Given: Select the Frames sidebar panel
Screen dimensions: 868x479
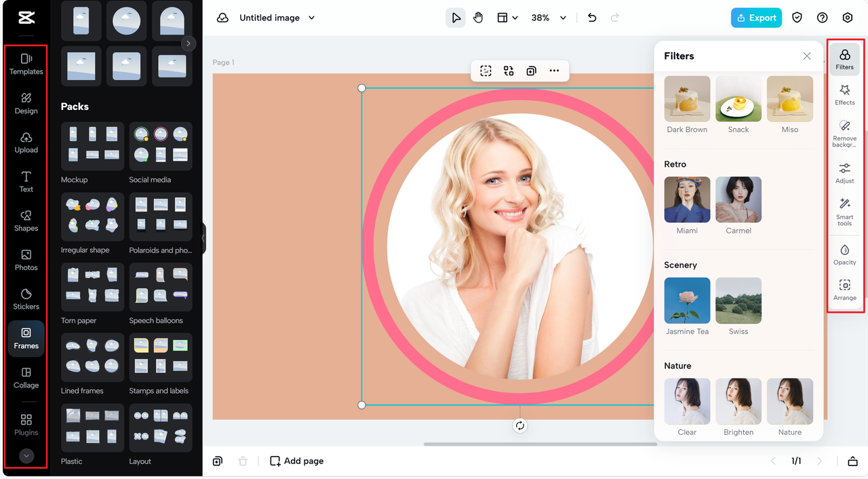Looking at the screenshot, I should tap(26, 339).
